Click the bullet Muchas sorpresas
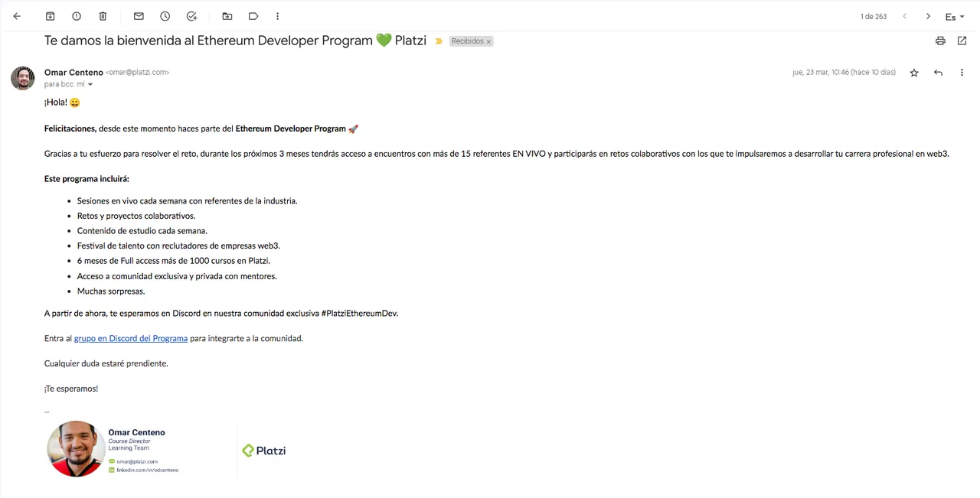 click(x=111, y=291)
